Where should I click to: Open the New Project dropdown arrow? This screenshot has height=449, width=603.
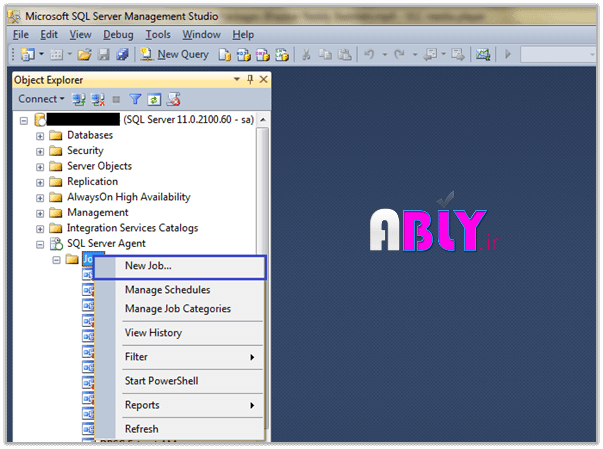pyautogui.click(x=42, y=54)
